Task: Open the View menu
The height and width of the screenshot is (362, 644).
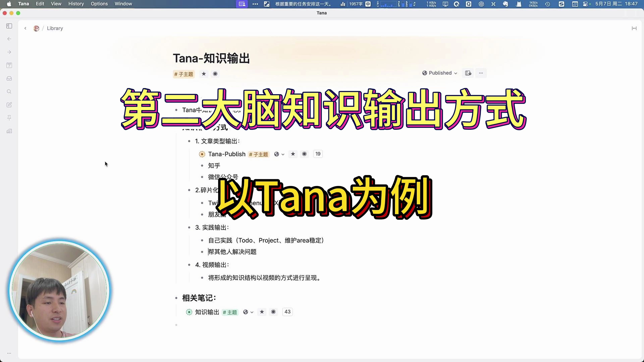Action: point(56,4)
